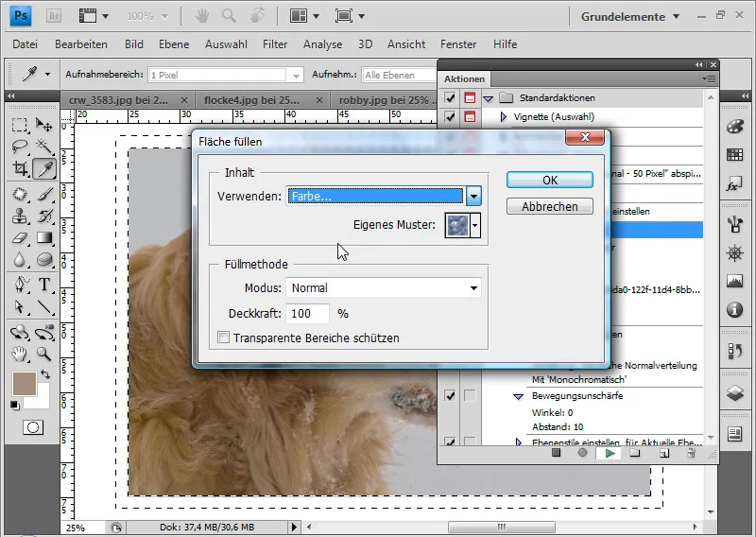Select the Line tool

(44, 307)
